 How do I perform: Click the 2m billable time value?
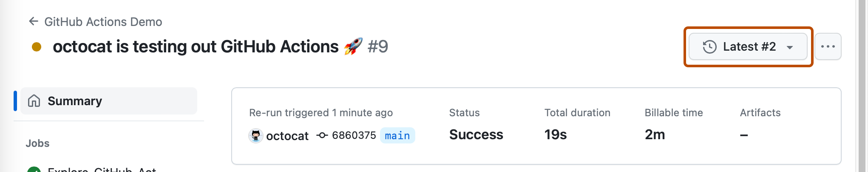655,135
